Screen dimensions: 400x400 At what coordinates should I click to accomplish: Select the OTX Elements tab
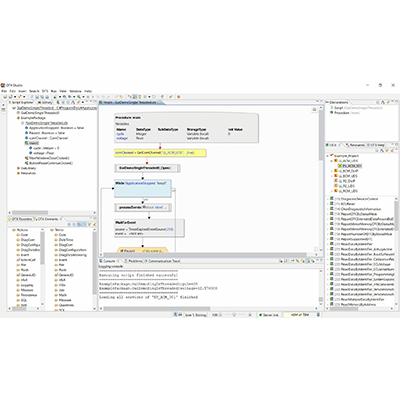46,219
